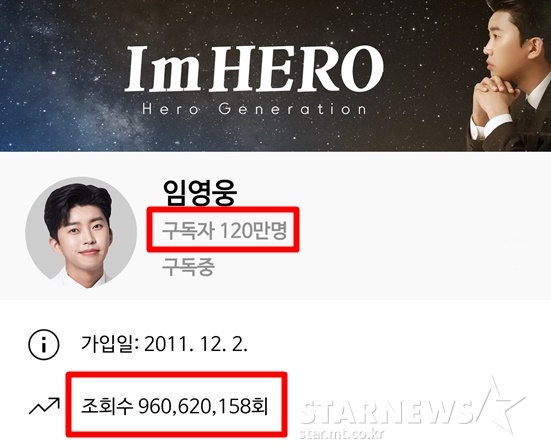Select the 구독자 120만명 subscriber count
551x448 pixels.
click(224, 231)
